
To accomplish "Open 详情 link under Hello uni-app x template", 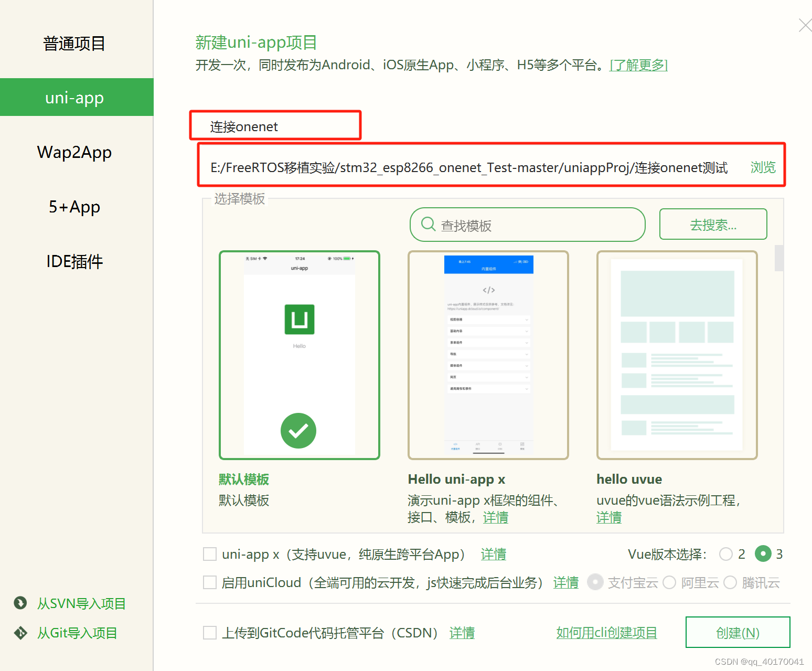I will (x=496, y=517).
